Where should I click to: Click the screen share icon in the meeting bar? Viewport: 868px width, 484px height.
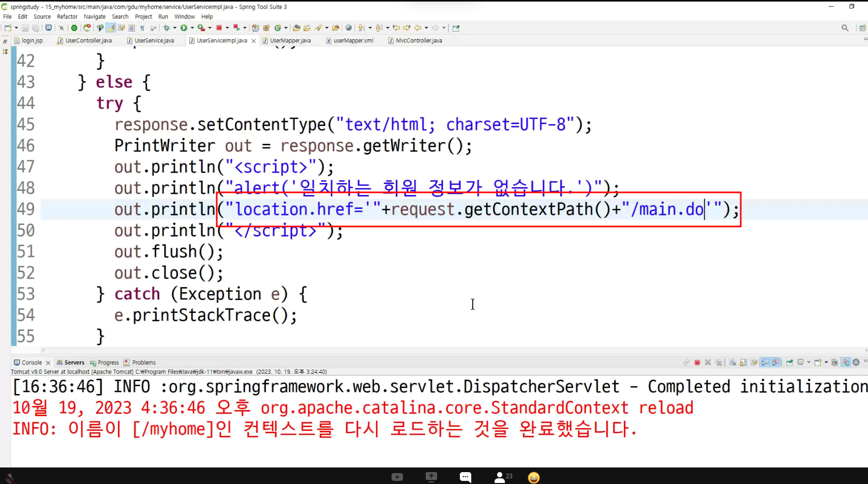(x=431, y=477)
